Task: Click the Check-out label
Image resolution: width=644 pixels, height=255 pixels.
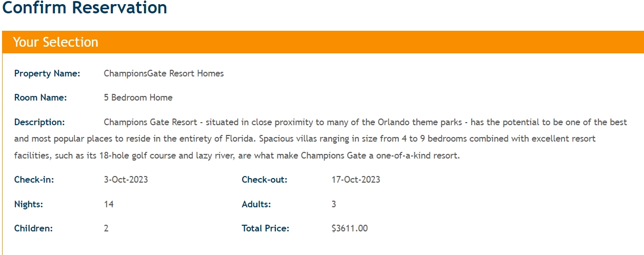Action: click(x=264, y=180)
